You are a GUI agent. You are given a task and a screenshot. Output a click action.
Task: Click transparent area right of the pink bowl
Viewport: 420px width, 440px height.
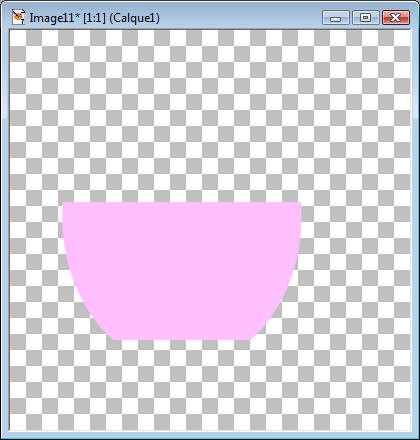click(357, 271)
